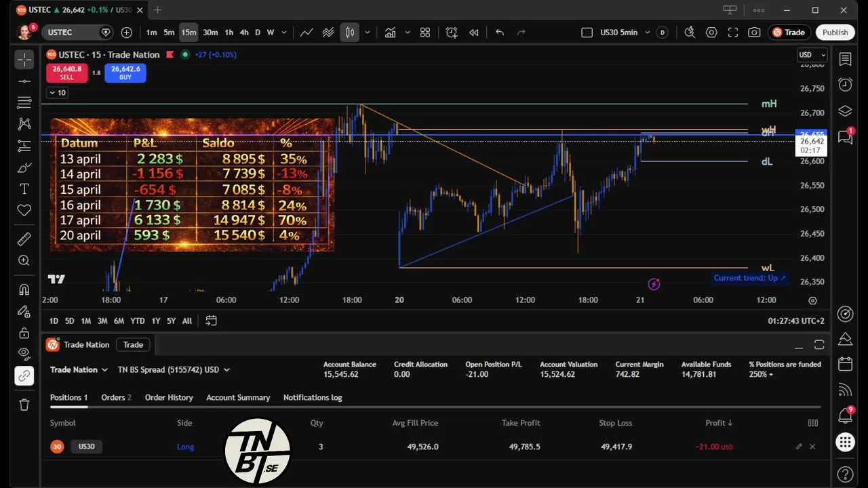Image resolution: width=868 pixels, height=488 pixels.
Task: Select the bars chart style
Action: [349, 33]
